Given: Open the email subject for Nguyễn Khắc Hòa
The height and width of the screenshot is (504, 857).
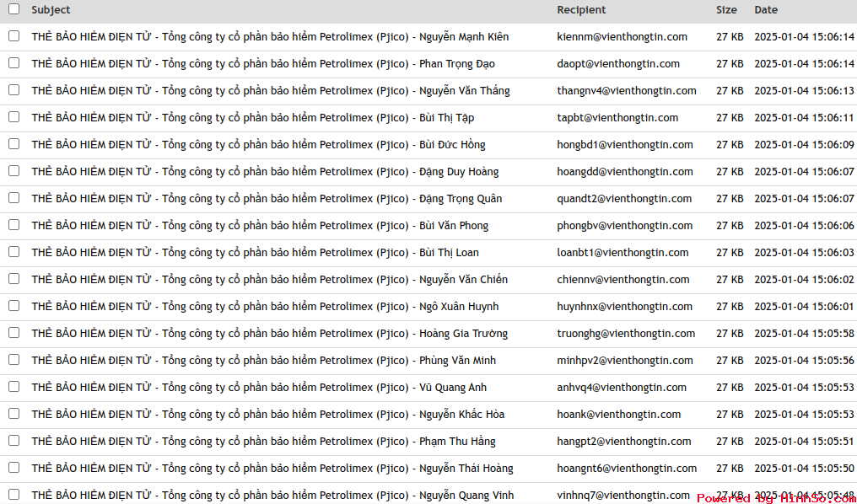Looking at the screenshot, I should click(x=268, y=415).
